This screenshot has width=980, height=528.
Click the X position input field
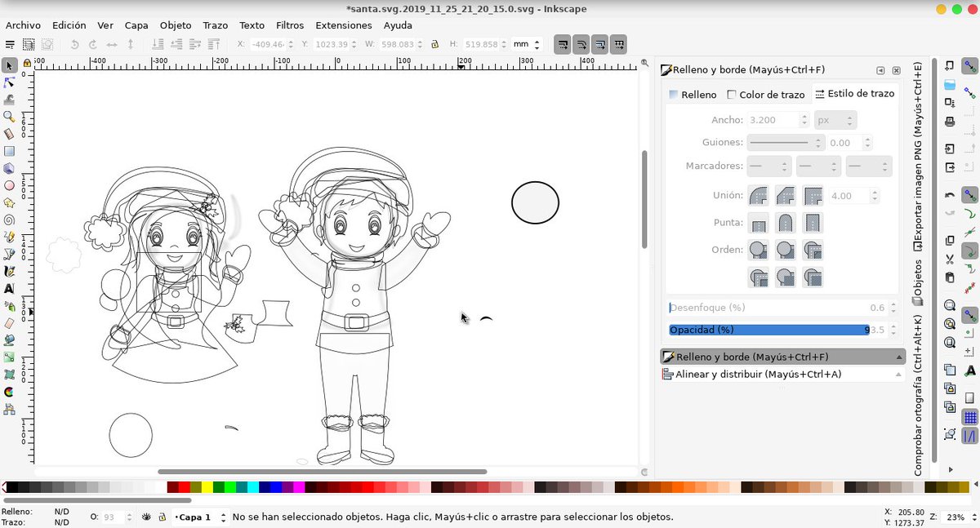coord(268,44)
